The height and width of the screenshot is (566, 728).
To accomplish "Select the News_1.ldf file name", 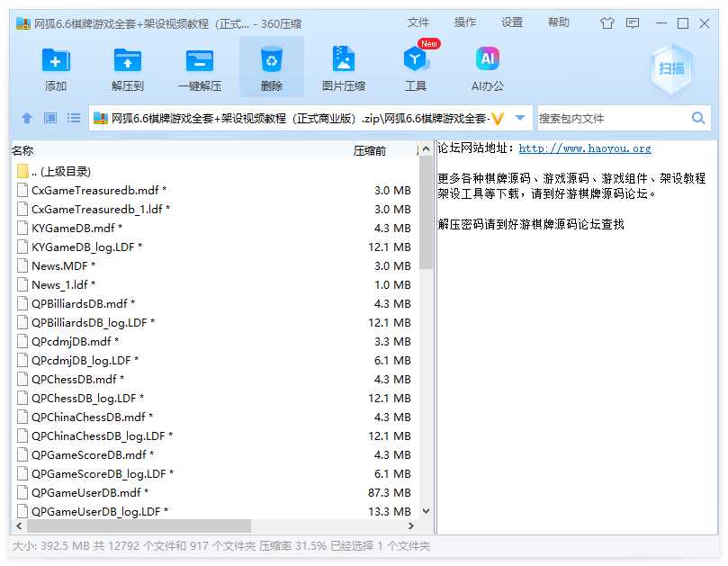I will [x=63, y=284].
